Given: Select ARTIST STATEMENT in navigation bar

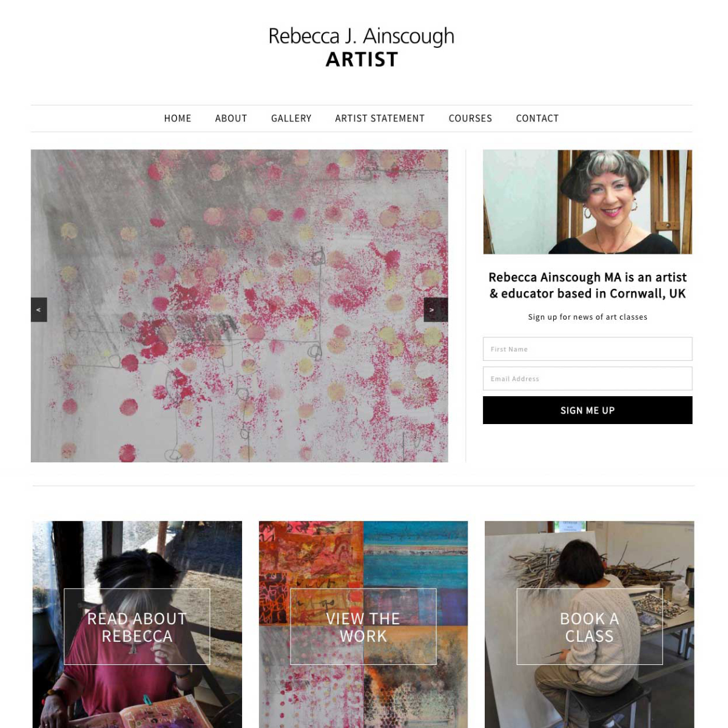Looking at the screenshot, I should coord(380,118).
